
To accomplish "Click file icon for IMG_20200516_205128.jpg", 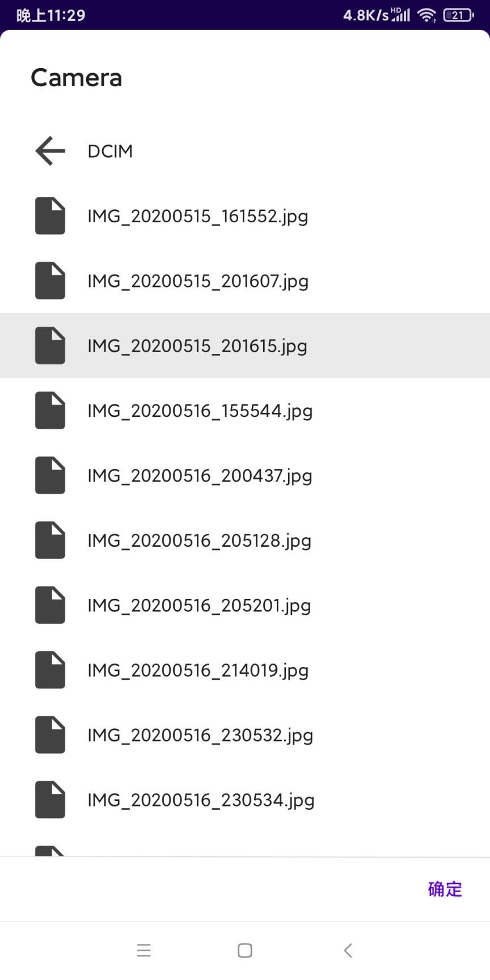I will tap(50, 540).
